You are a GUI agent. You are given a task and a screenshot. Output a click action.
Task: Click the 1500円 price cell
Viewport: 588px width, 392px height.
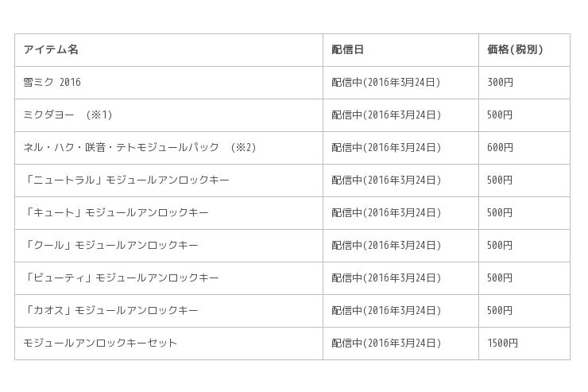click(502, 343)
